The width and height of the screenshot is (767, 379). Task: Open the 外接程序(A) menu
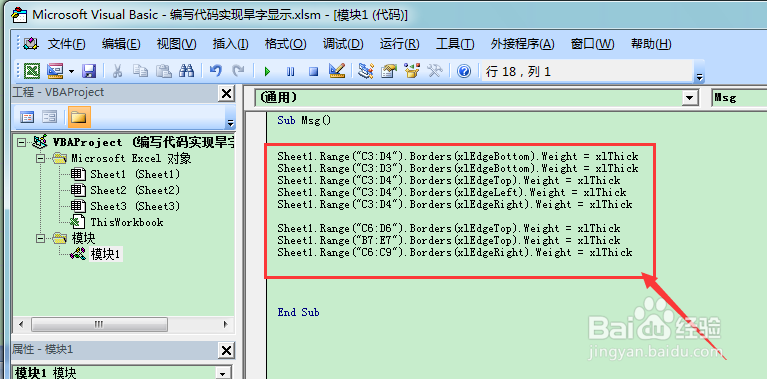522,44
